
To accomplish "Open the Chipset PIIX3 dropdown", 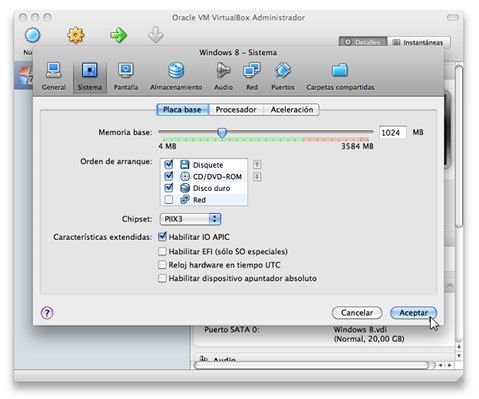I will [190, 219].
